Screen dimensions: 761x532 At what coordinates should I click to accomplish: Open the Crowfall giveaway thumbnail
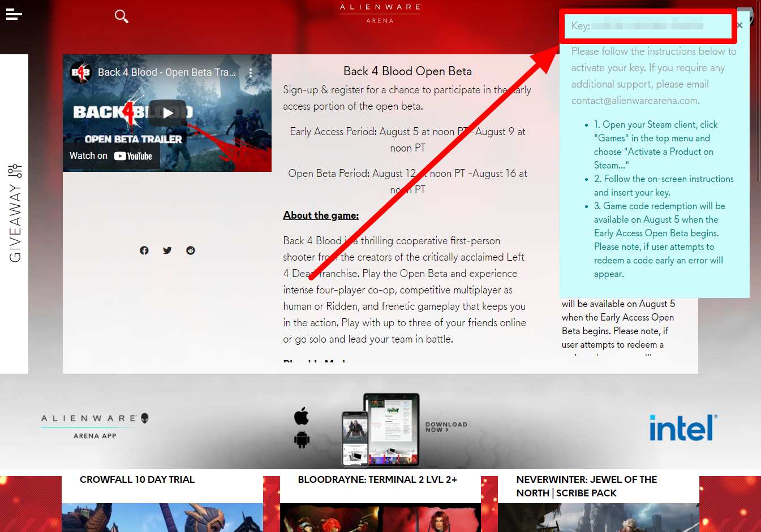click(x=162, y=517)
